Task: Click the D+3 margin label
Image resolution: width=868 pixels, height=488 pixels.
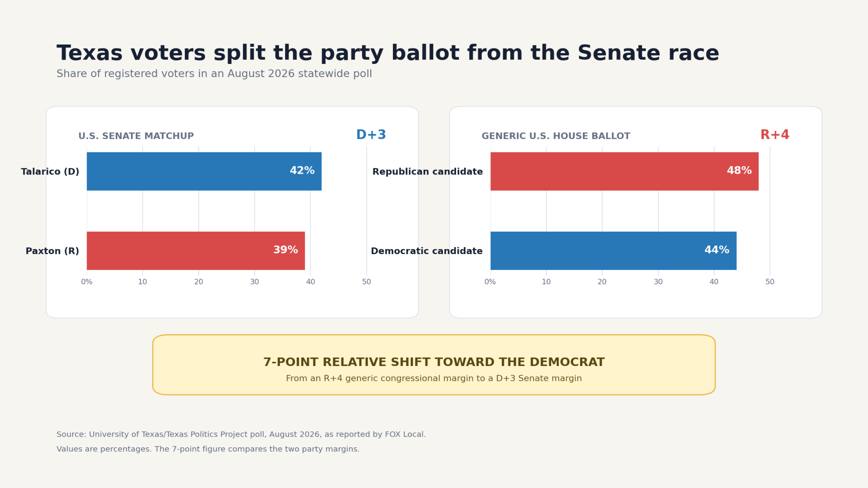Action: click(371, 135)
